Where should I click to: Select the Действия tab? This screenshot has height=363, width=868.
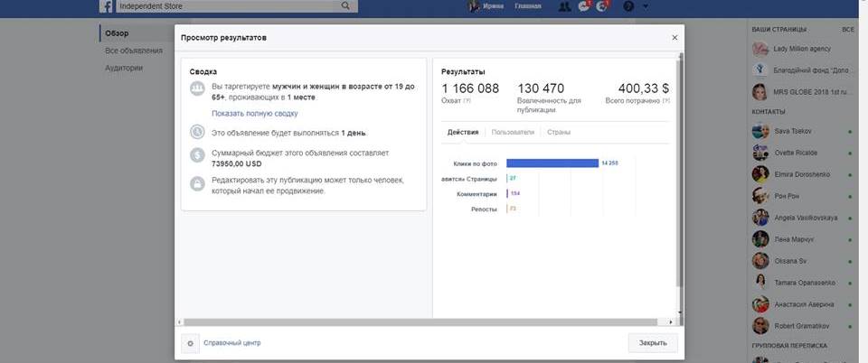point(463,133)
